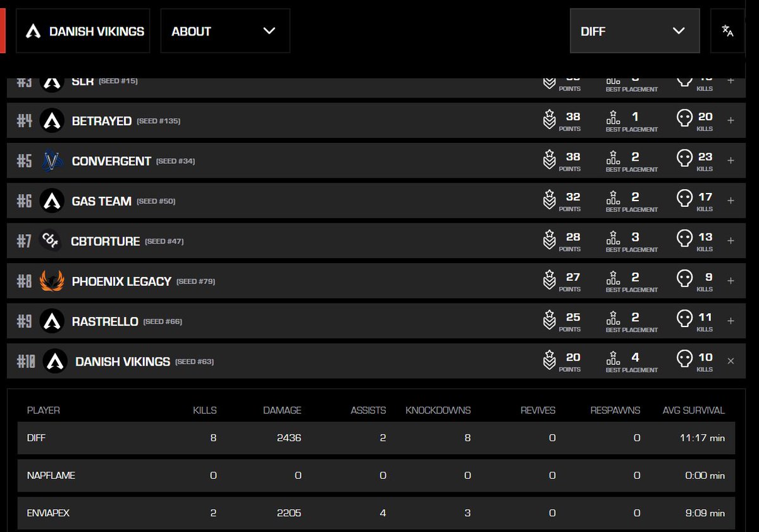
Task: Click the Danish Vikings Apex logo in header
Action: click(x=33, y=32)
